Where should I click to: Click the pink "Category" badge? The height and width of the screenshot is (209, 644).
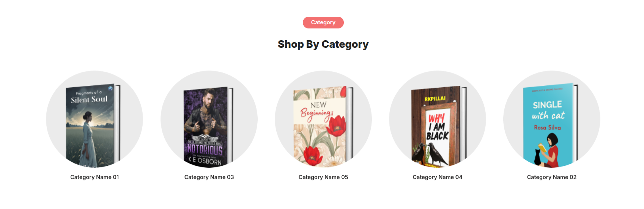tap(323, 22)
